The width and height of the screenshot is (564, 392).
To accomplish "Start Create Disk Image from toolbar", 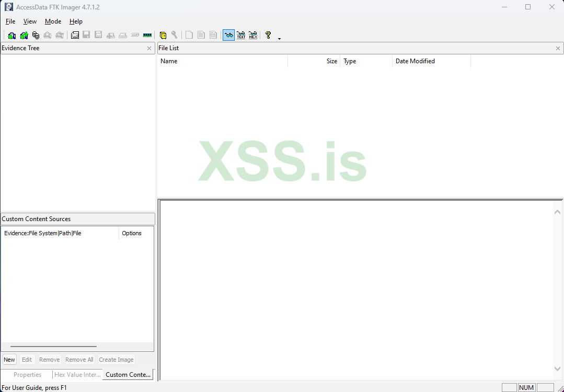I will (x=75, y=35).
